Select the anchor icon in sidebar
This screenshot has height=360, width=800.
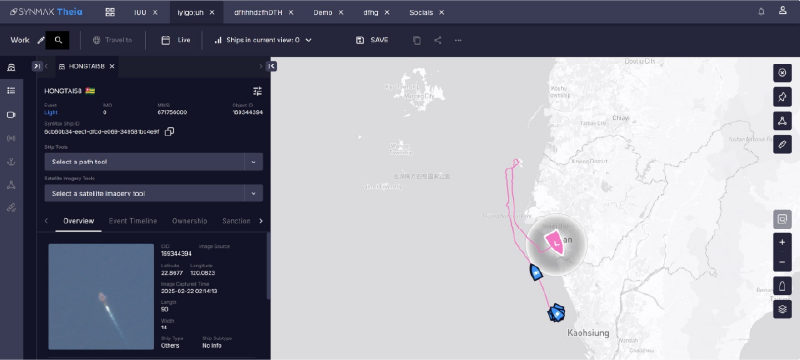11,162
